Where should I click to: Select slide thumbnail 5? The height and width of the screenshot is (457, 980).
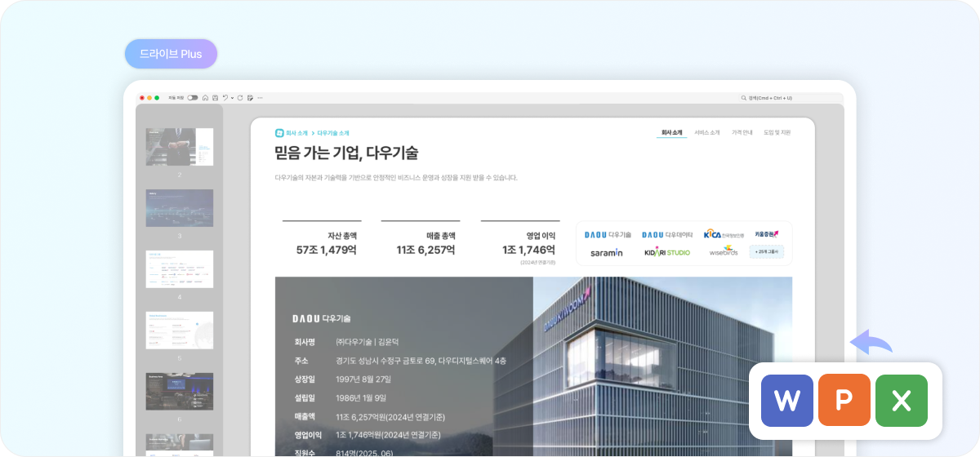pyautogui.click(x=179, y=330)
